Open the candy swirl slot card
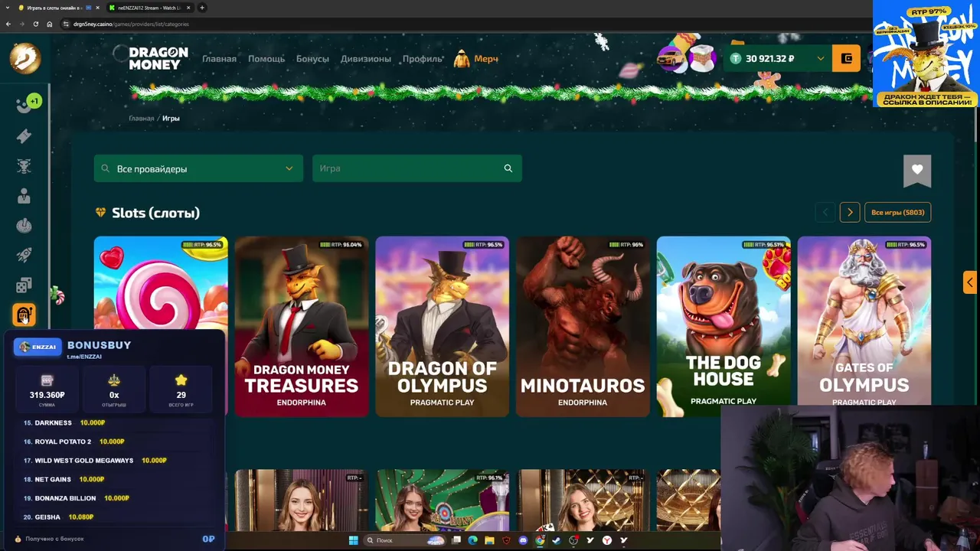This screenshot has height=551, width=980. 161,283
